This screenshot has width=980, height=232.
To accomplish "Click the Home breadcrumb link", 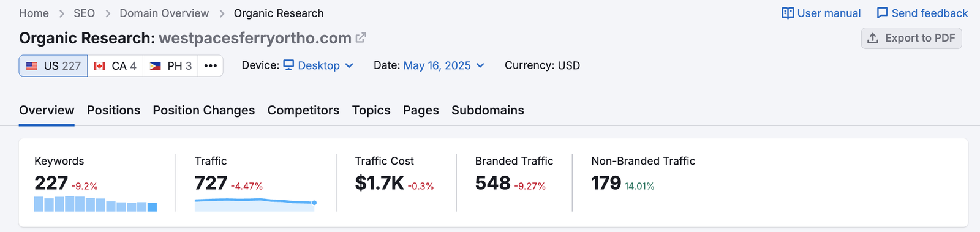I will 34,13.
